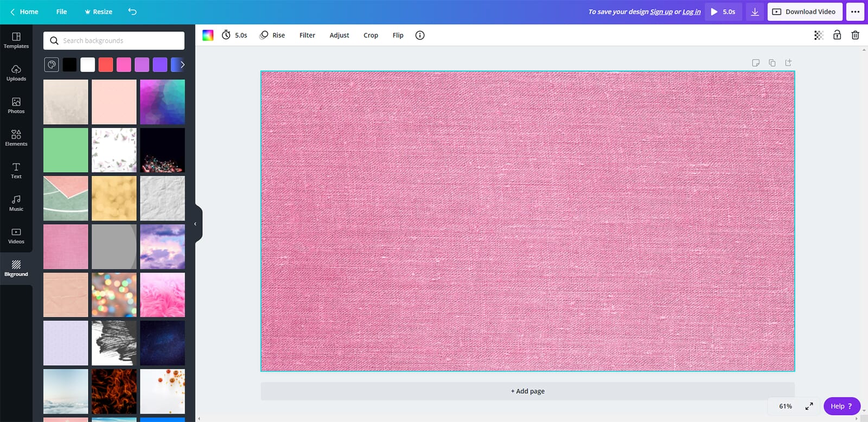Open the new color palette icon
This screenshot has width=868, height=422.
[52, 65]
